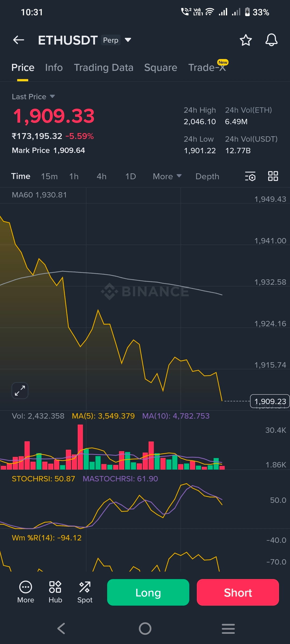This screenshot has height=644, width=290.
Task: Select the 1D interval
Action: 130,176
